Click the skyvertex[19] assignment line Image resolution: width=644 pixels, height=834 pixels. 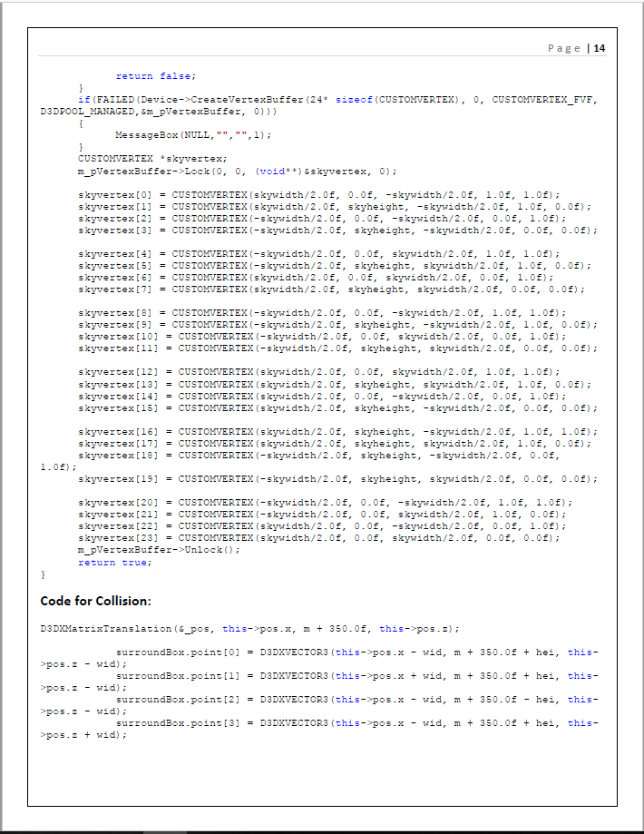tap(337, 478)
